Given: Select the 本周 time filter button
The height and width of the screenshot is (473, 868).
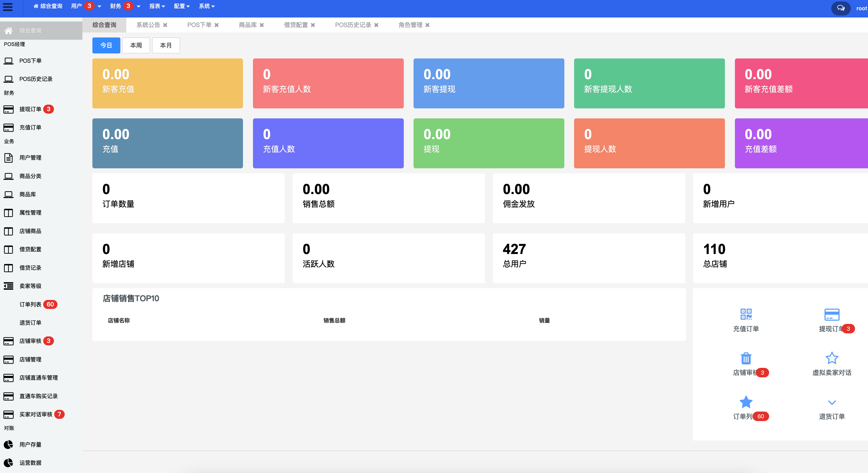Looking at the screenshot, I should (x=136, y=45).
